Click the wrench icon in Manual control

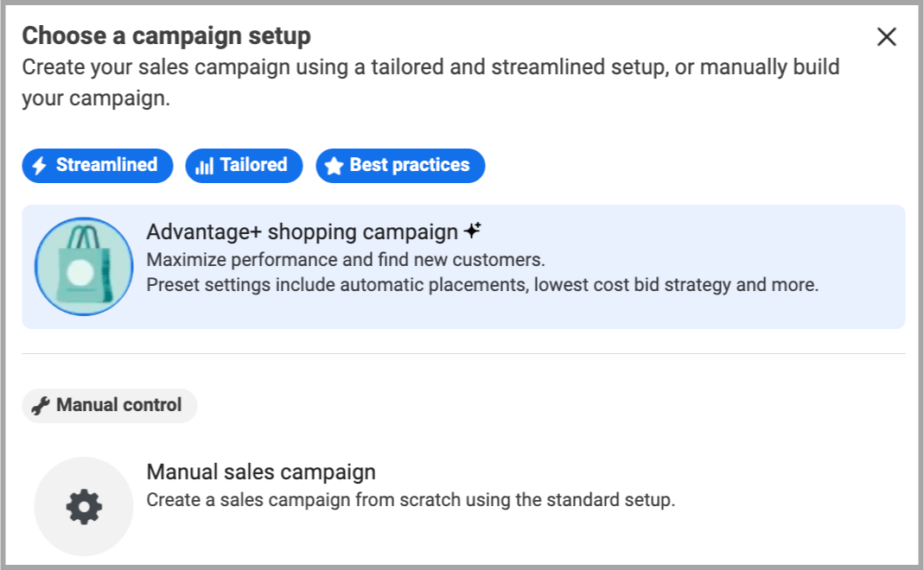[x=41, y=405]
